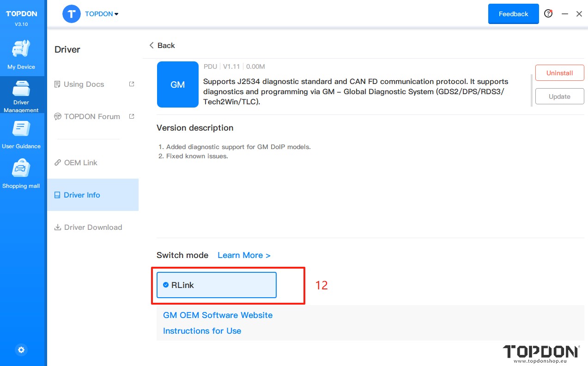Select the OEM Link menu item
The image size is (588, 366).
click(x=80, y=162)
